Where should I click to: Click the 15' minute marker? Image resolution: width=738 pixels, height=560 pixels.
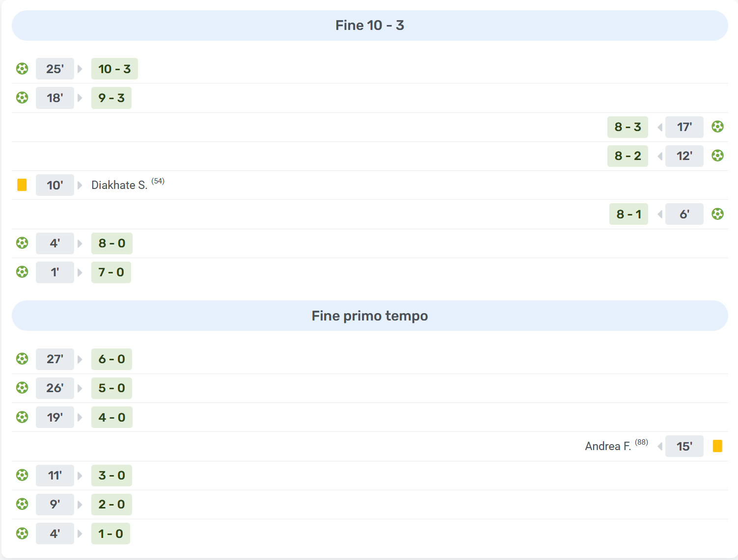[684, 446]
